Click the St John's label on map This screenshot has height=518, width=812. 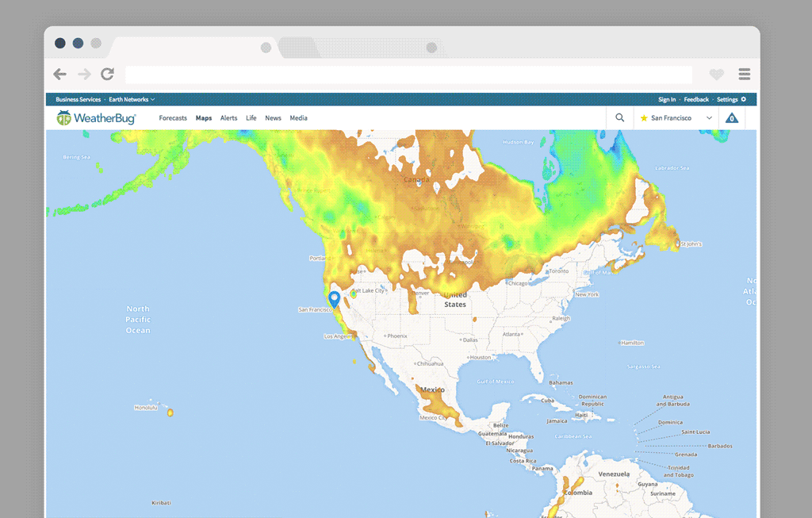tap(691, 244)
